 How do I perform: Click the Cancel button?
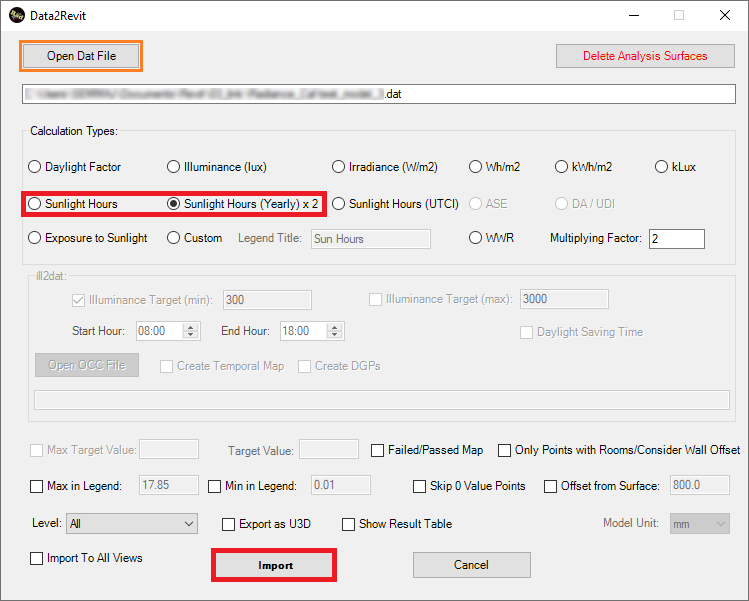coord(471,565)
